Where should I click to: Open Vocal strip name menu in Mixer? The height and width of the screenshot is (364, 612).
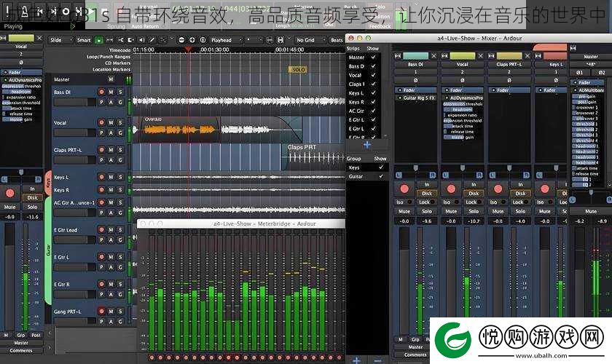point(462,64)
